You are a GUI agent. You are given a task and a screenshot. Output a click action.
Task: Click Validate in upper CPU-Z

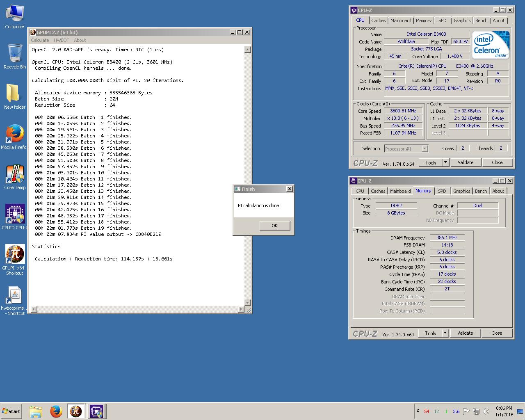pyautogui.click(x=466, y=162)
